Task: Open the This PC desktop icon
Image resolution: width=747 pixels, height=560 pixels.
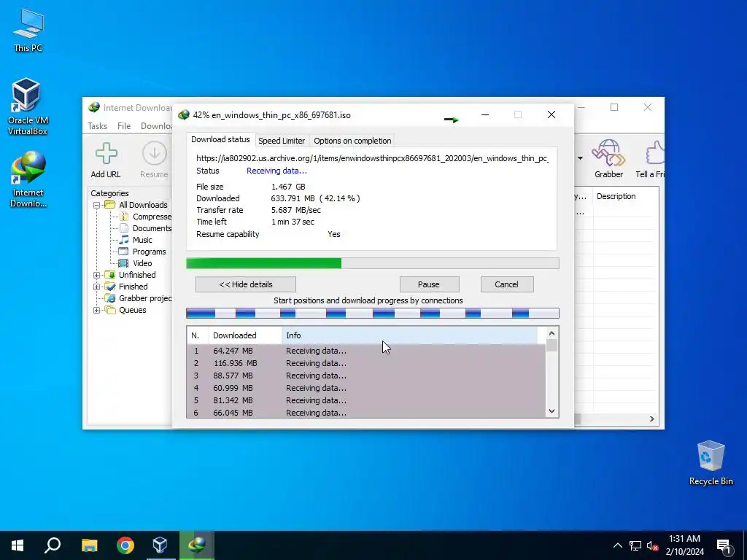Action: (28, 31)
